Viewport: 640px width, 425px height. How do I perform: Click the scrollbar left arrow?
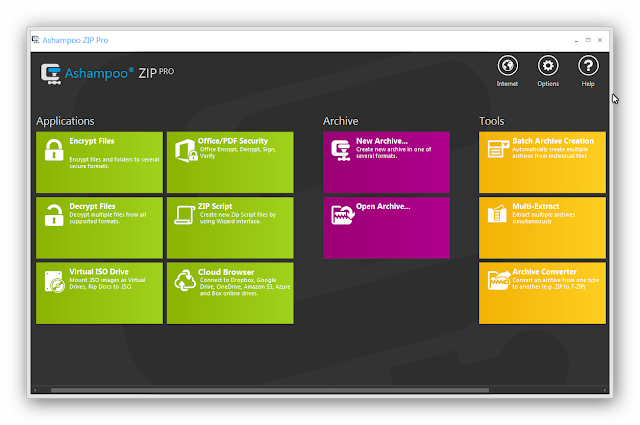pyautogui.click(x=35, y=390)
